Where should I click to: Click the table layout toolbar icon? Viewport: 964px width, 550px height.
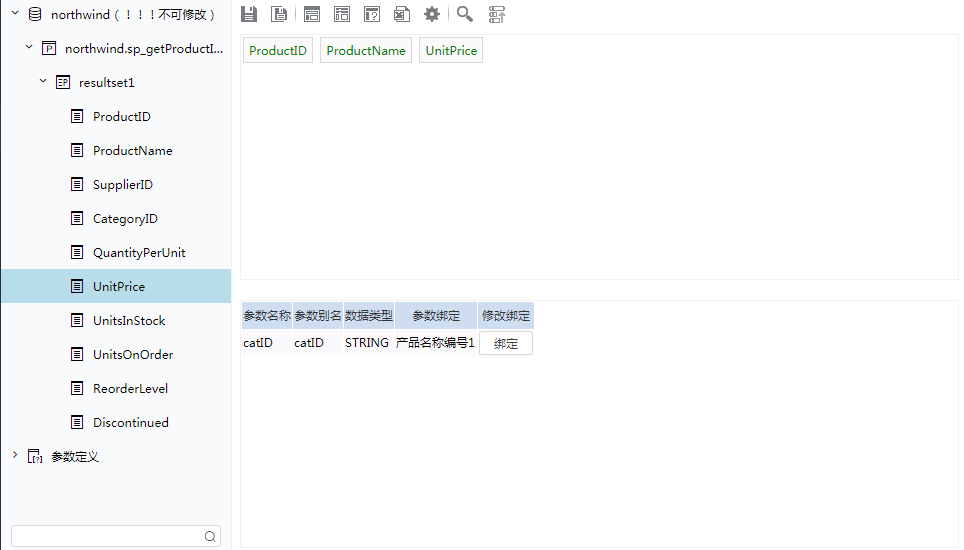342,14
